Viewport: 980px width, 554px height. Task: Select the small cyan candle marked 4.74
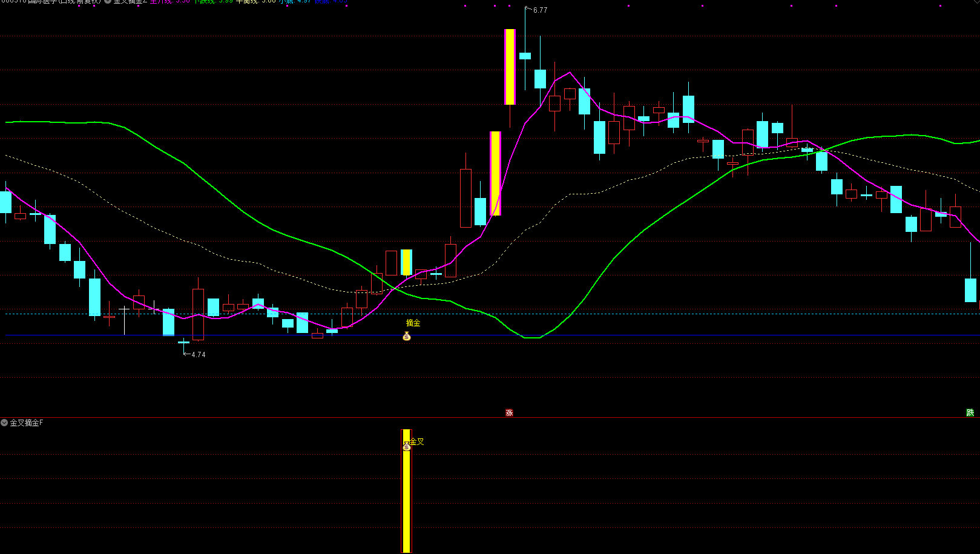coord(183,343)
